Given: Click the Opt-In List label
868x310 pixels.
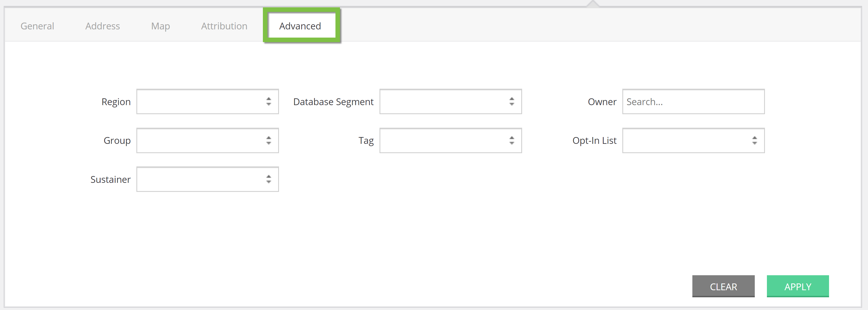Looking at the screenshot, I should pos(594,141).
